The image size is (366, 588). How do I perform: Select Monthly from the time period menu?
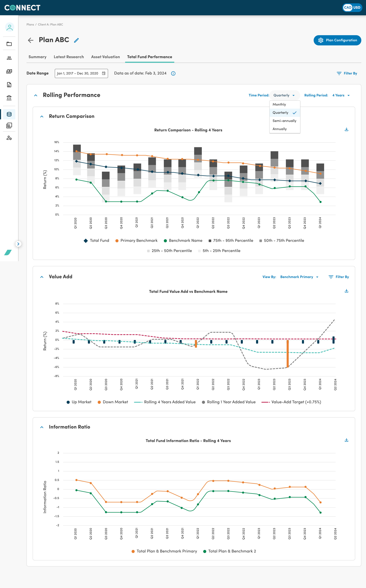click(285, 104)
